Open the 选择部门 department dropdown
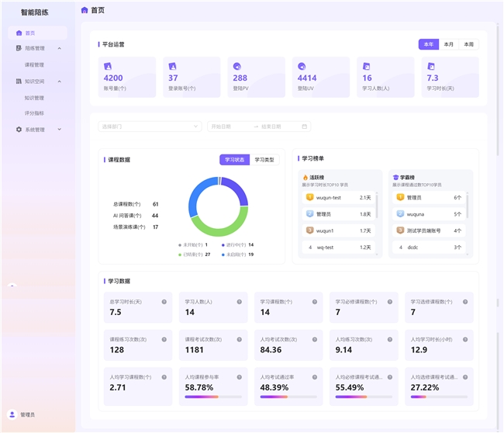The height and width of the screenshot is (433, 504). click(x=150, y=126)
